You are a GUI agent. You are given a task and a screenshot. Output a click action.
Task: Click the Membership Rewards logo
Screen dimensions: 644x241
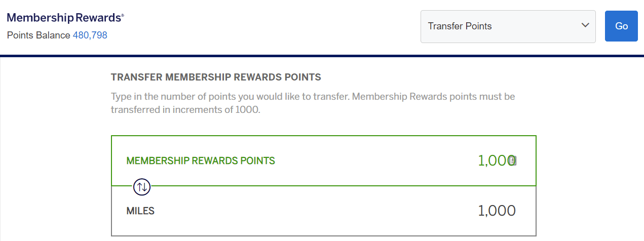tap(65, 18)
